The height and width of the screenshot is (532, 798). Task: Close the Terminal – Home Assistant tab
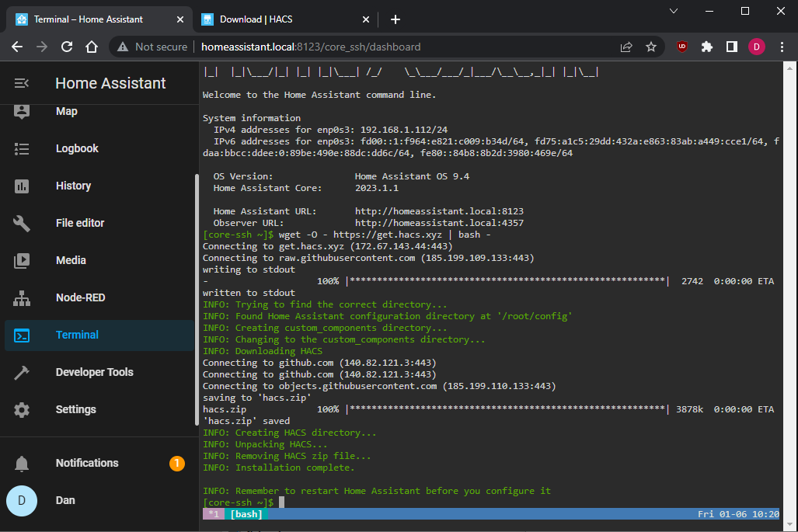point(180,19)
